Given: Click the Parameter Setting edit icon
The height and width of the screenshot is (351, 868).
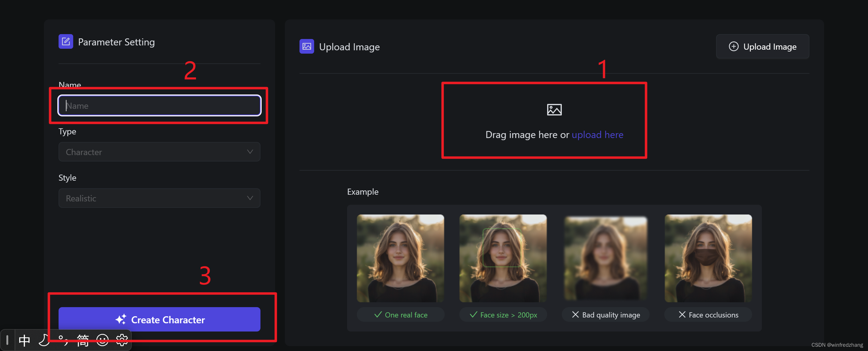Looking at the screenshot, I should (x=66, y=42).
